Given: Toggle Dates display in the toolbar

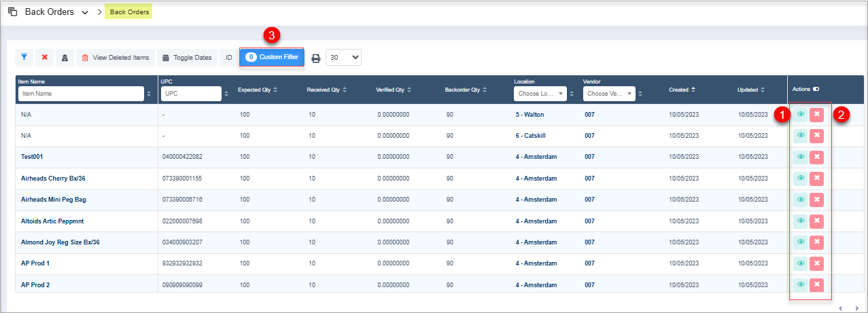Looking at the screenshot, I should (x=188, y=58).
